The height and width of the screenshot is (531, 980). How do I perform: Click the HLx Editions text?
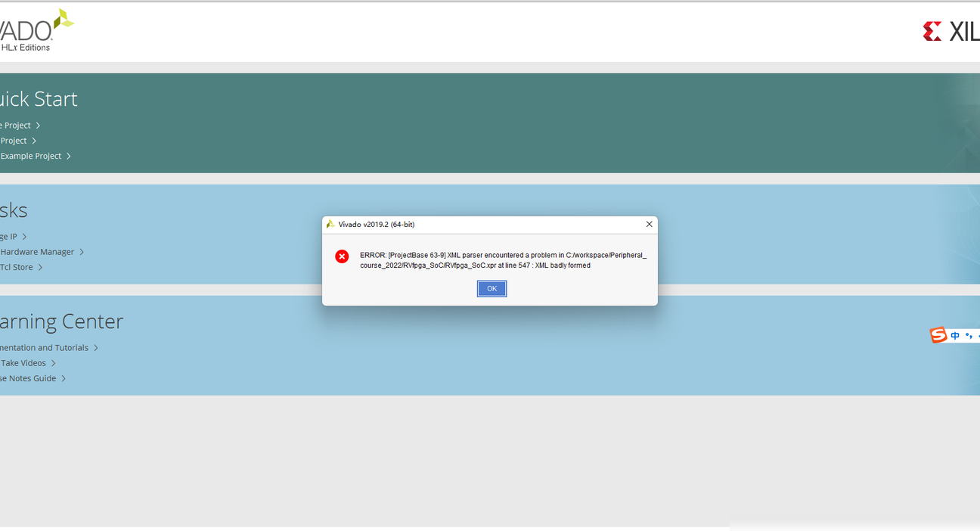click(25, 48)
